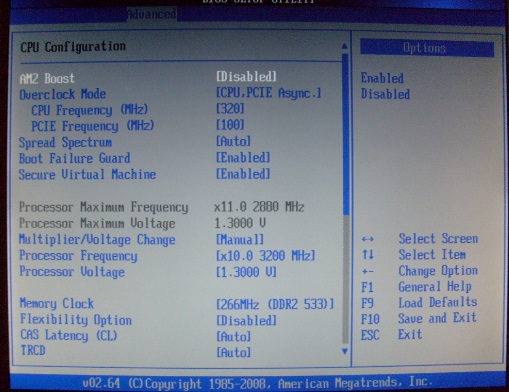
Task: Open Multiplier/Voltage Change [Manual] option
Action: [240, 239]
